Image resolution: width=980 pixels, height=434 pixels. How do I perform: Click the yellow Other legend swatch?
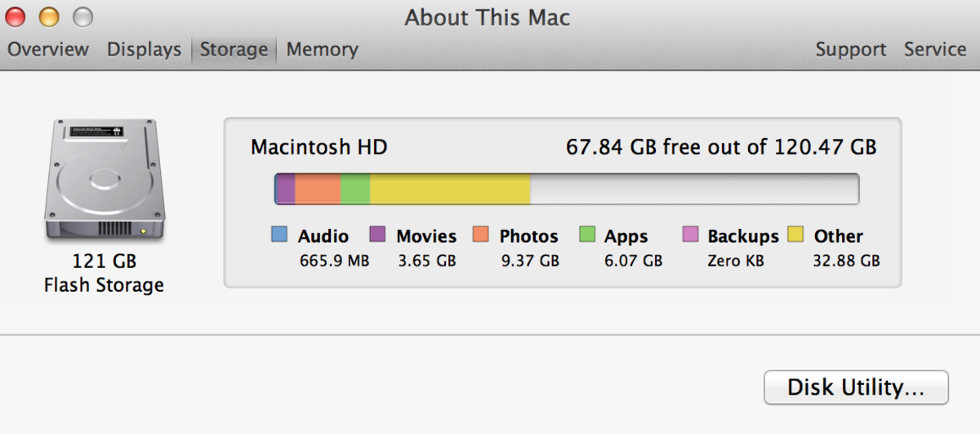(795, 235)
